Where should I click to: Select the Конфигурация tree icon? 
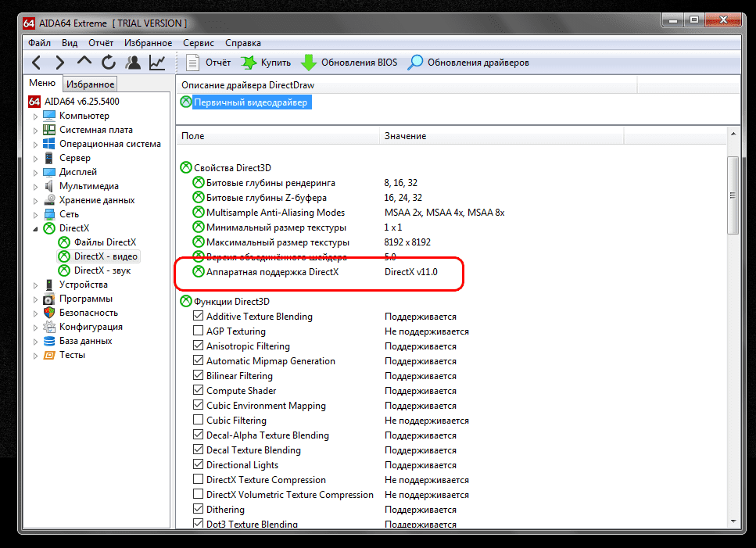(49, 327)
